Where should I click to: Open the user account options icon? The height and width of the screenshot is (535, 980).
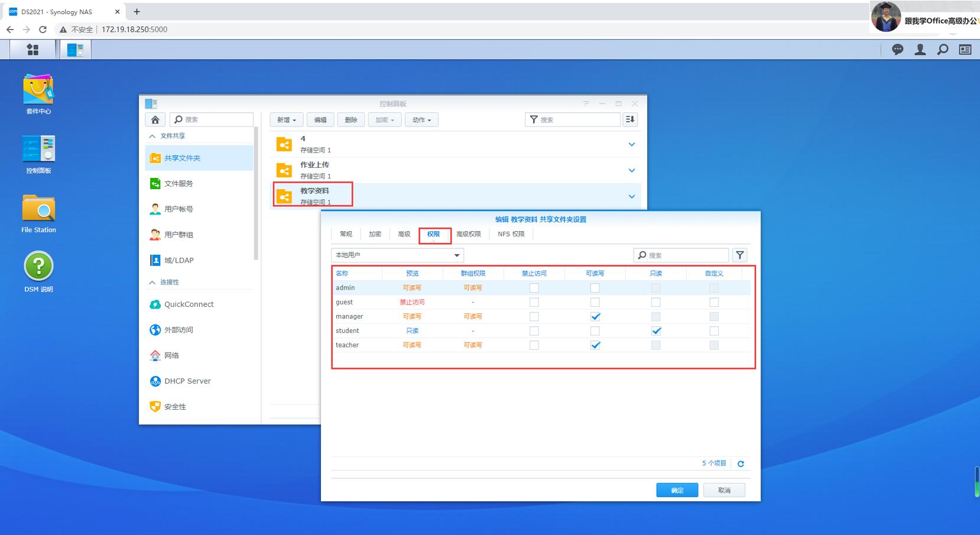920,50
